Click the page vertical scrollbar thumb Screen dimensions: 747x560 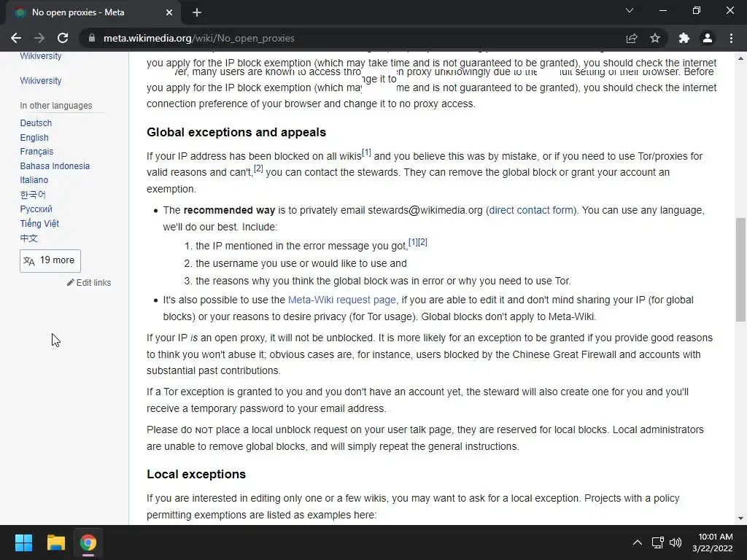coord(740,270)
